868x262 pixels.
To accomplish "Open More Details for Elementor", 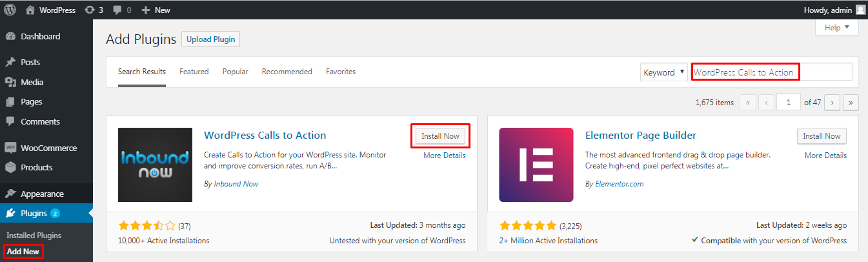I will point(825,156).
